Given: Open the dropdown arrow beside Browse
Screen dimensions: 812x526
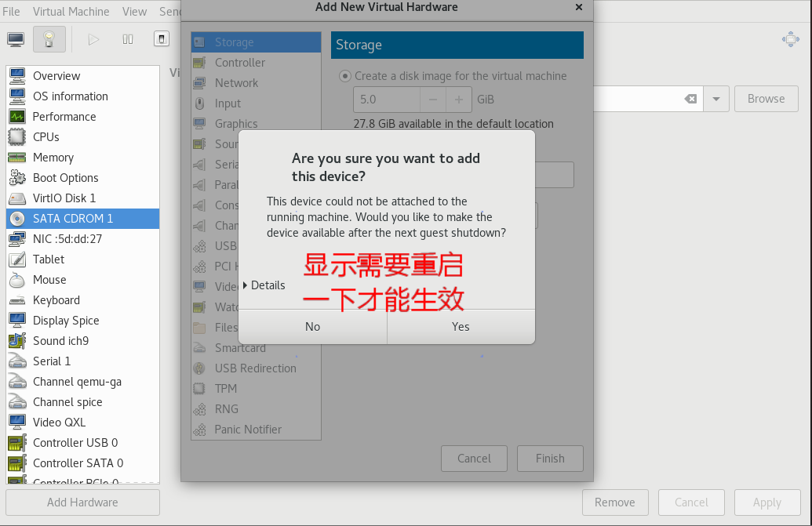Looking at the screenshot, I should pos(716,99).
